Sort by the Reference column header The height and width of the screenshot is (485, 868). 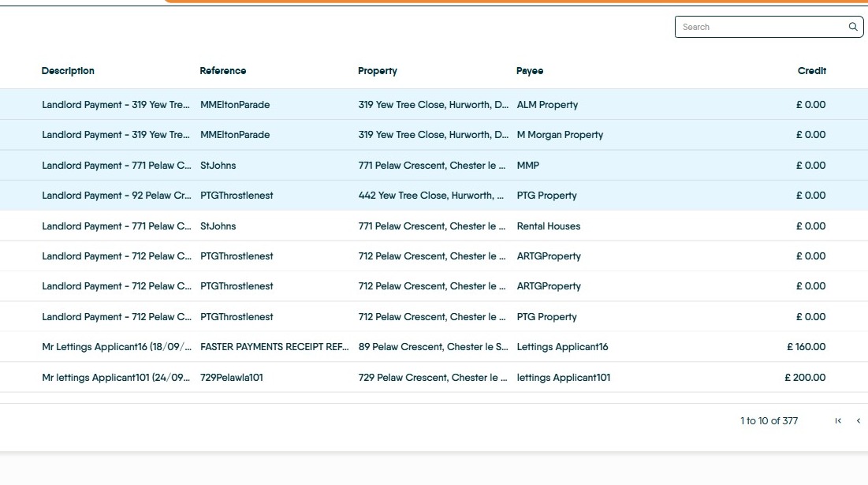pos(223,71)
